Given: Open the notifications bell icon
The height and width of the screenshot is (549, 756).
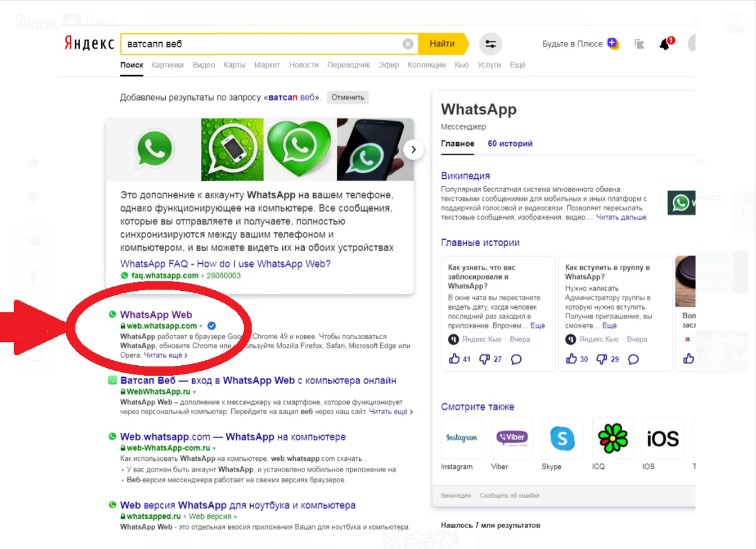Looking at the screenshot, I should click(666, 44).
